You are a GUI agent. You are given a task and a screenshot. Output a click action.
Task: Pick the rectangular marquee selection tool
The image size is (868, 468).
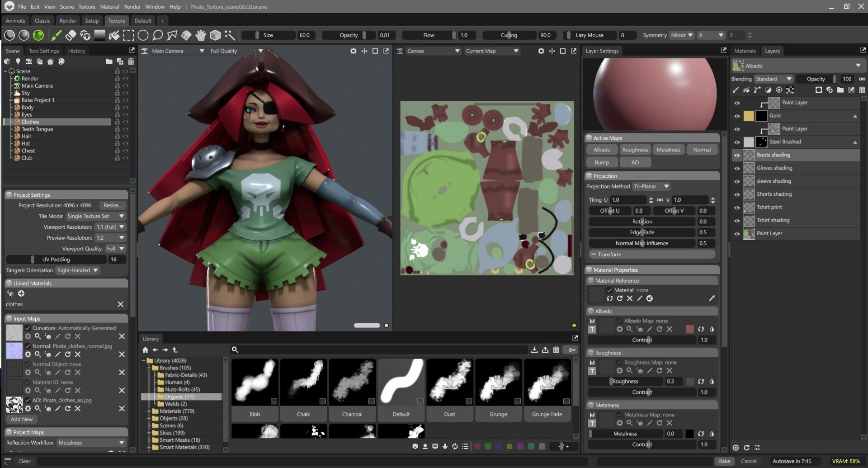(129, 35)
